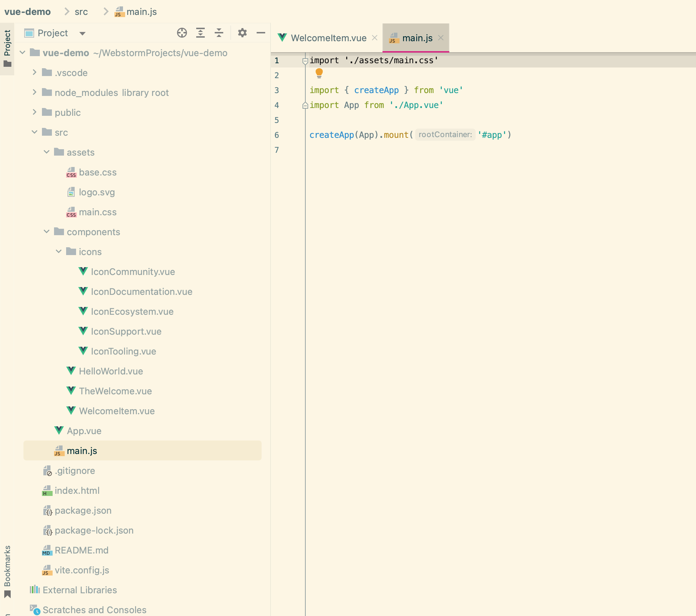696x616 pixels.
Task: Open the Project view dropdown arrow
Action: pos(82,33)
